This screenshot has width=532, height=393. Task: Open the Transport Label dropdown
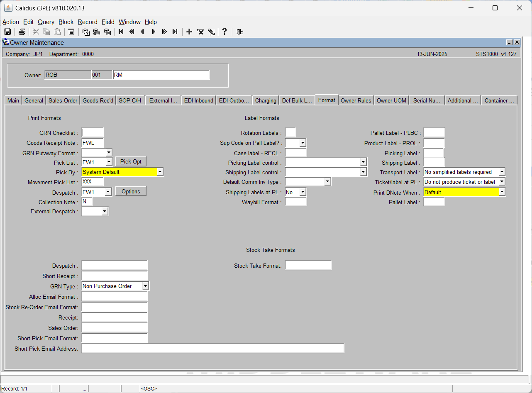[x=502, y=172]
